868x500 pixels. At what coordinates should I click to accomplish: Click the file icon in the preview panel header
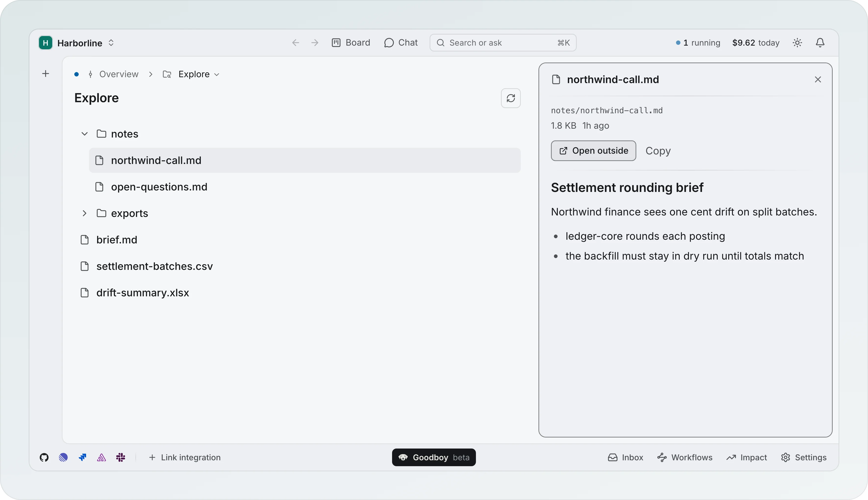(556, 80)
